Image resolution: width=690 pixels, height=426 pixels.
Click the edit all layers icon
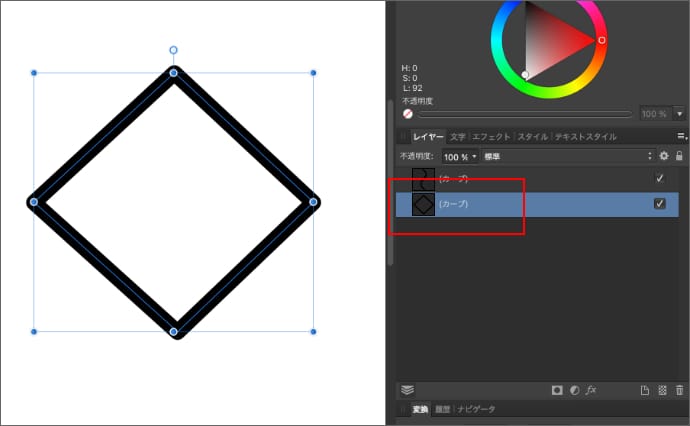407,390
